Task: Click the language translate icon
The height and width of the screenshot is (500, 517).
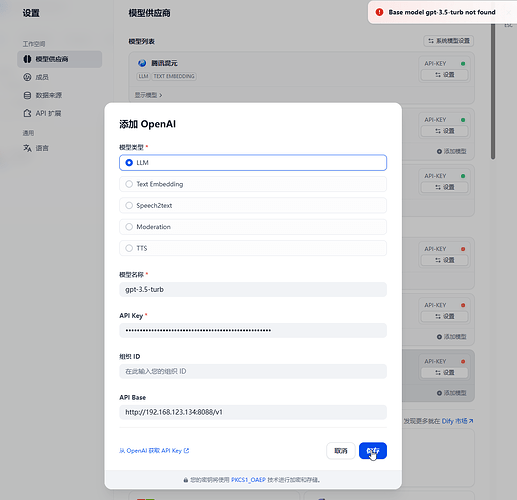Action: [27, 148]
